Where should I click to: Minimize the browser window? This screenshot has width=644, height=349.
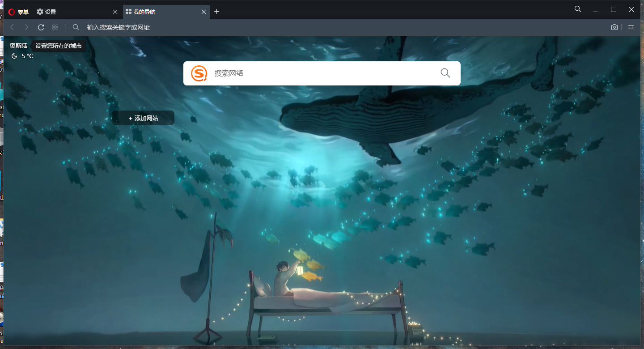coord(596,9)
